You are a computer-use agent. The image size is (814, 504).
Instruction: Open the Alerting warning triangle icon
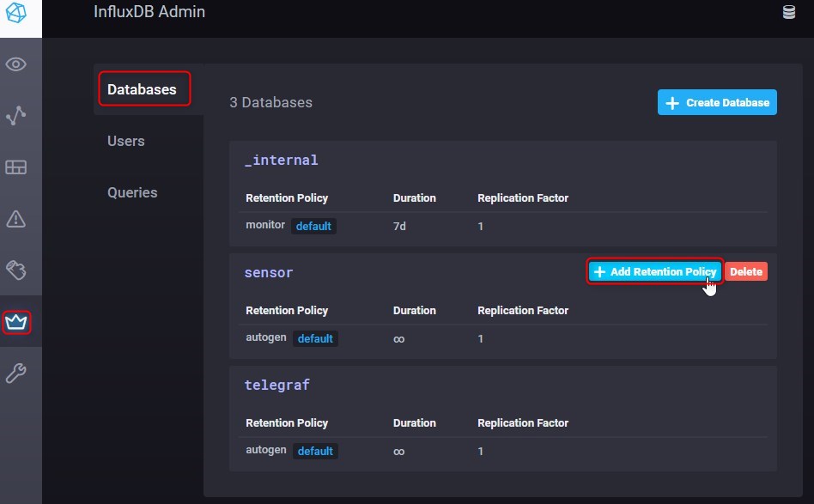click(x=16, y=219)
